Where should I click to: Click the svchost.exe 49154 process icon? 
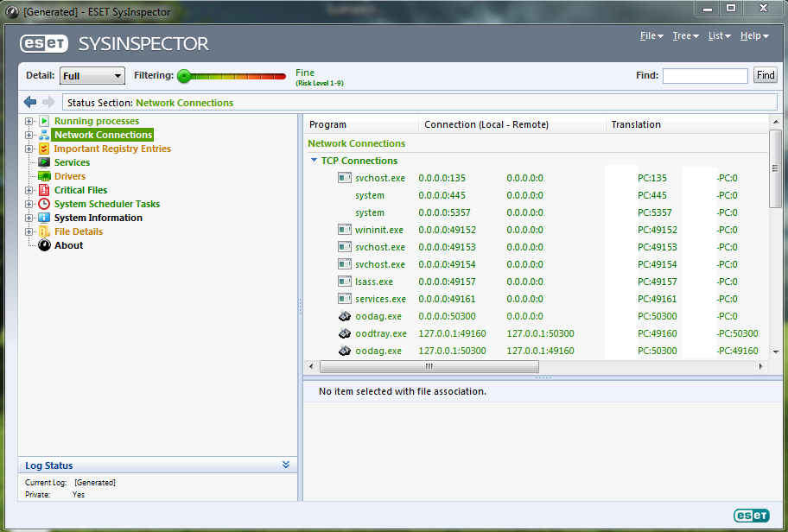point(344,264)
